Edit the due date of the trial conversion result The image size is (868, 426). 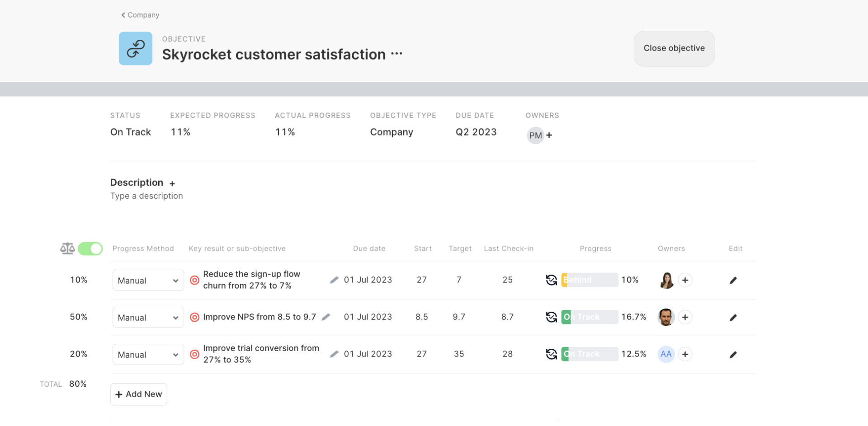tap(335, 354)
